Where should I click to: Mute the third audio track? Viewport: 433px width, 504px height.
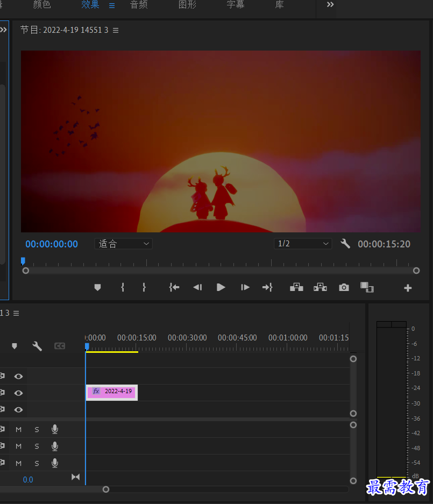pos(19,463)
